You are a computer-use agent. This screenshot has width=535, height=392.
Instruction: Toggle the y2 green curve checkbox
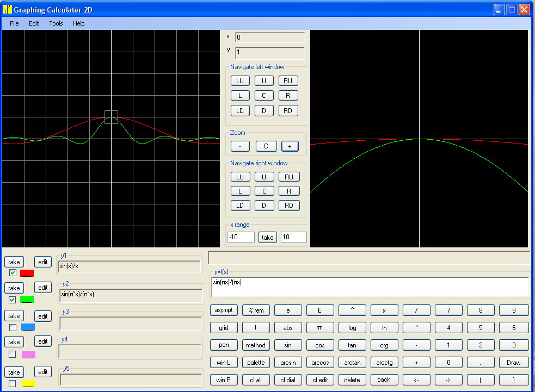pyautogui.click(x=13, y=300)
